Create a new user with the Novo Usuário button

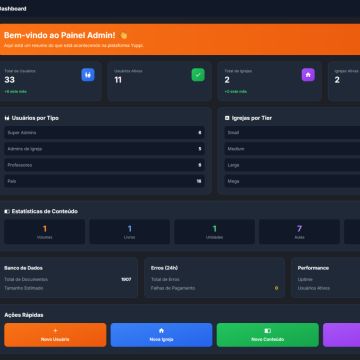(55, 335)
